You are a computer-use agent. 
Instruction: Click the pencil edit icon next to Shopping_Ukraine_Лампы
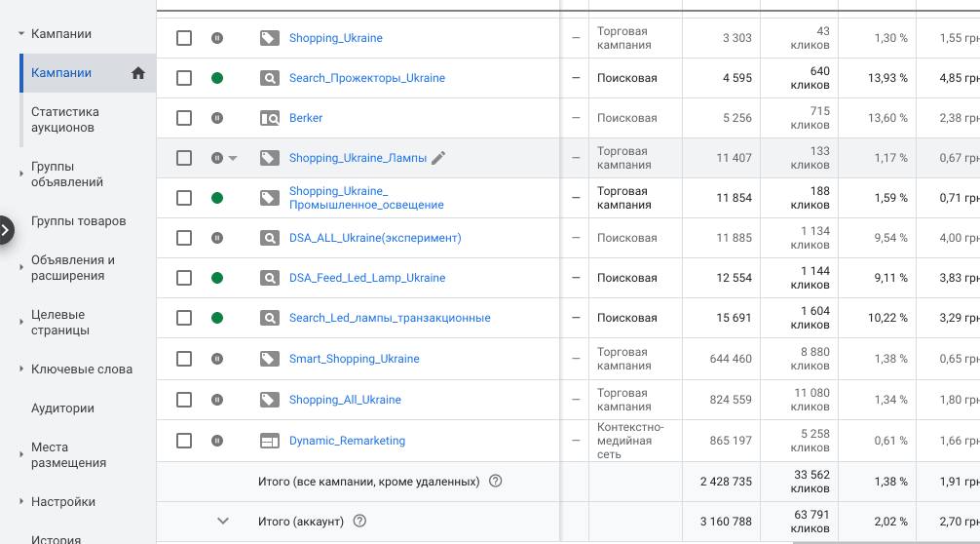point(438,158)
